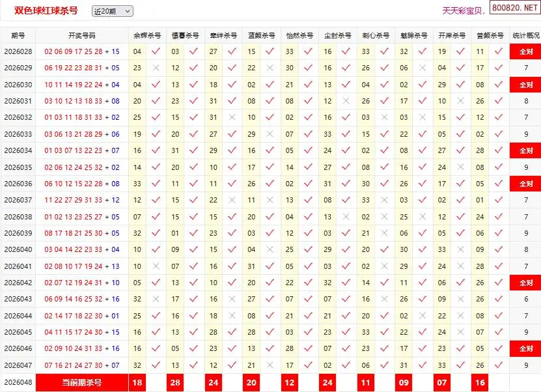
Task: Click the red 当前期杀号 button
Action: [x=81, y=383]
